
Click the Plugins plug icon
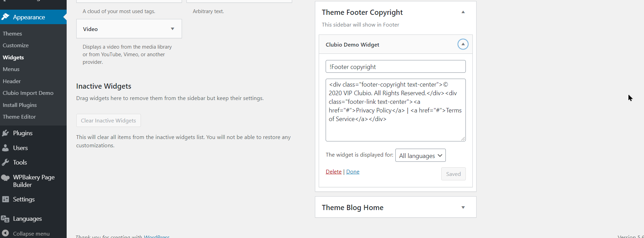6,133
